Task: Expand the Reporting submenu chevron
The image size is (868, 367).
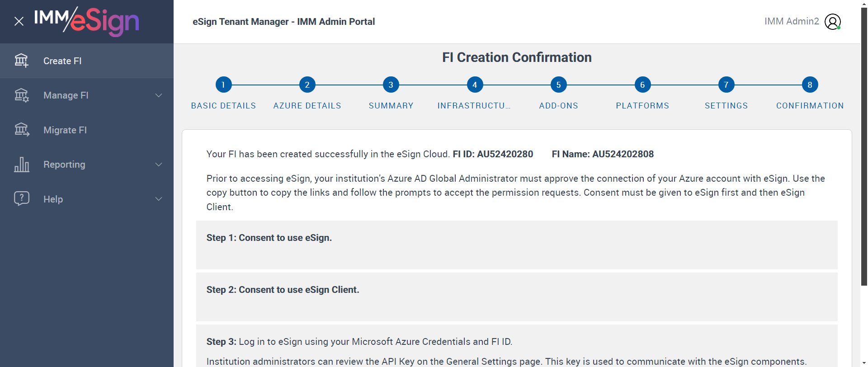Action: 159,165
